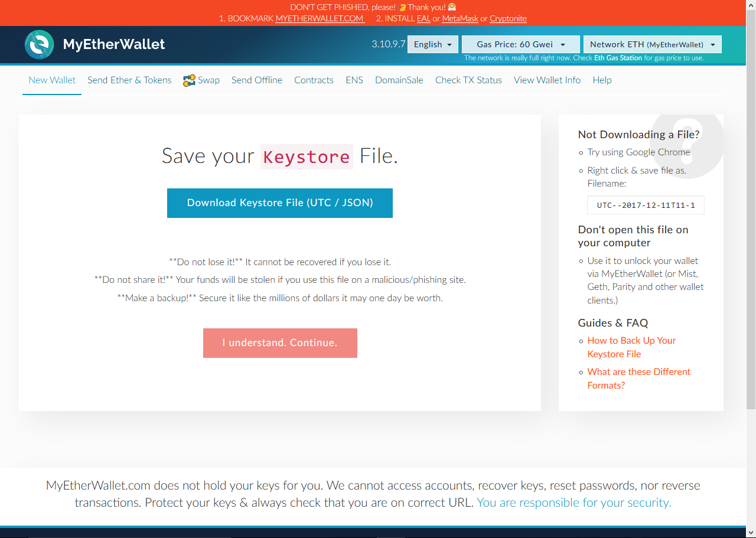Click Download Keystore File (UTC / JSON) button
Image resolution: width=756 pixels, height=538 pixels.
pos(280,203)
